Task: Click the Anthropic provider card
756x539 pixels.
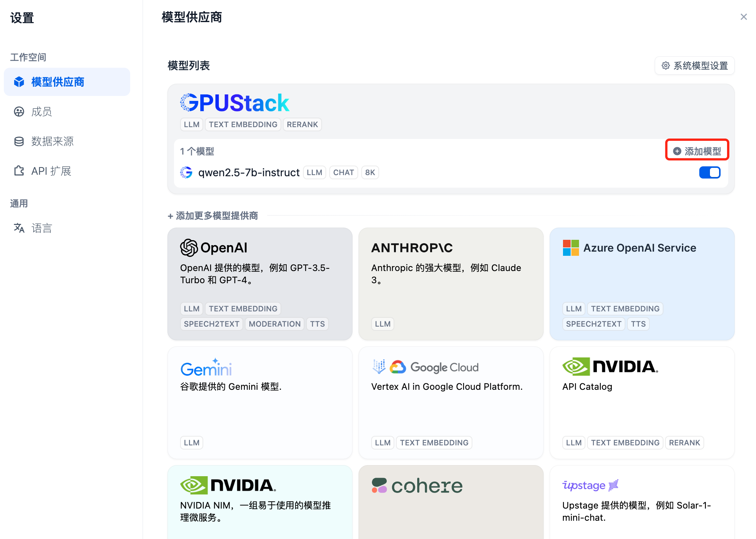Action: (412, 247)
